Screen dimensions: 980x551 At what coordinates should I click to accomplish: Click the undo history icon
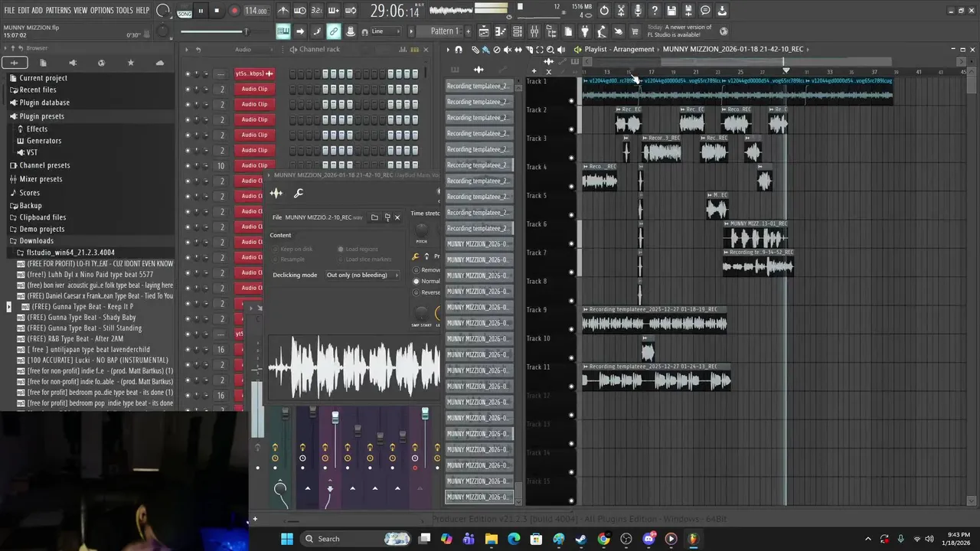point(604,11)
